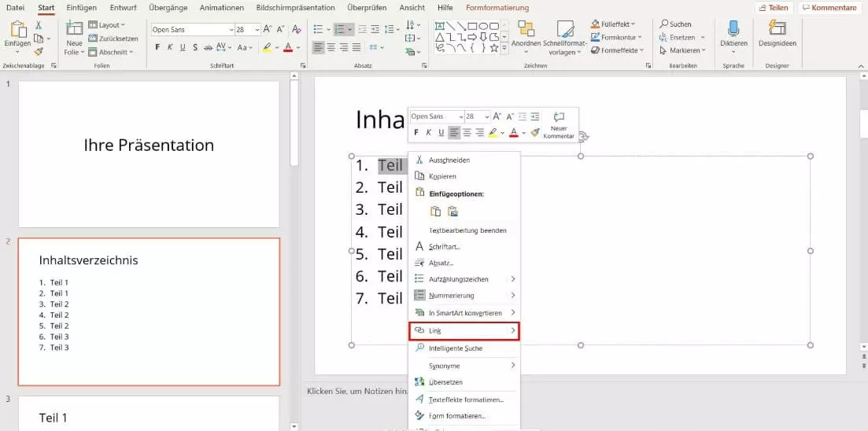Viewport: 868px width, 431px height.
Task: Click ribbon yellow text highlight color button
Action: point(267,47)
